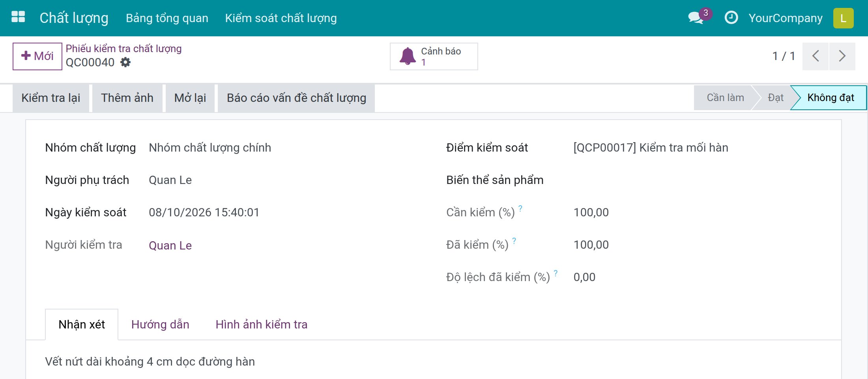Click the Biến thể sản phẩm label

click(x=495, y=180)
